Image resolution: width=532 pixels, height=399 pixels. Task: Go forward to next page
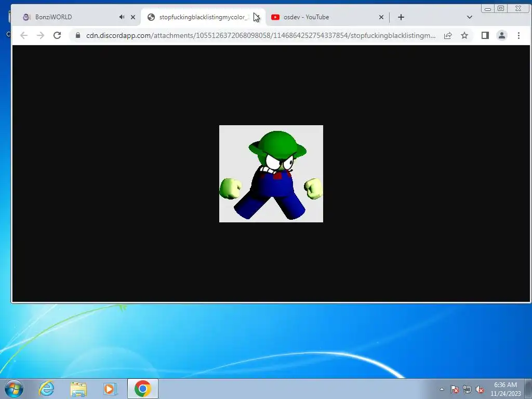pyautogui.click(x=41, y=35)
